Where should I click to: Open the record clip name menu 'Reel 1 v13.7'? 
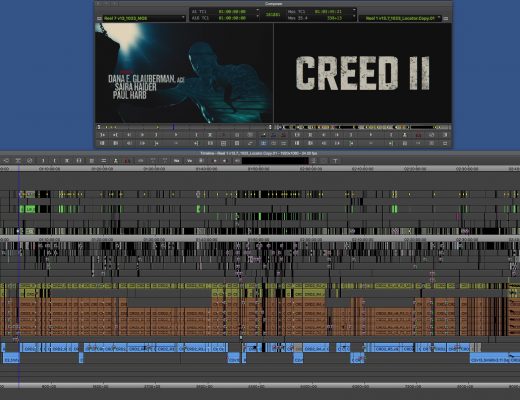400,18
